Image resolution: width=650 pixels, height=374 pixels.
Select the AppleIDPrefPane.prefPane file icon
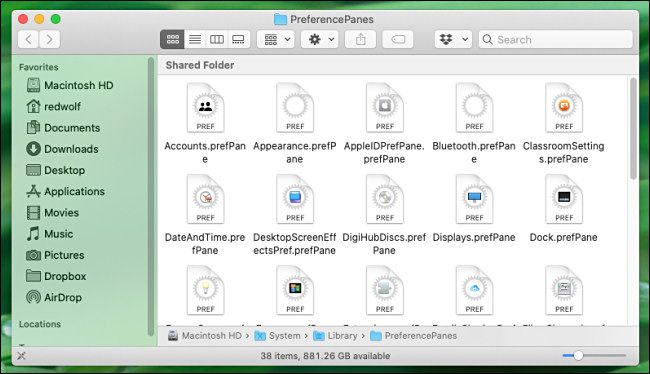pyautogui.click(x=385, y=108)
